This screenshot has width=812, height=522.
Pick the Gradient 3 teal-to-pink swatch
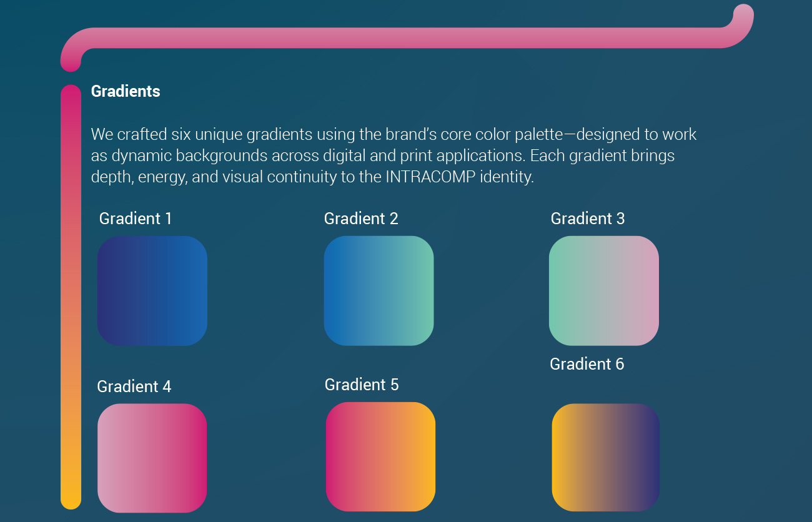604,291
